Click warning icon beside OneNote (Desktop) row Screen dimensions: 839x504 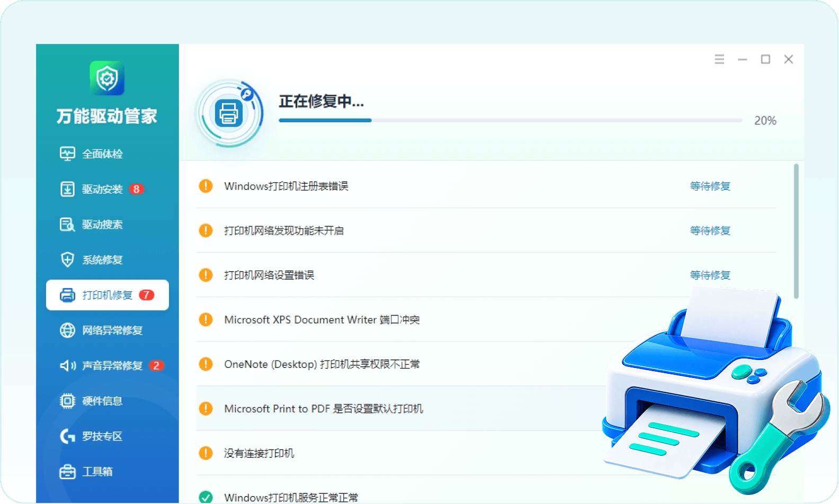pyautogui.click(x=206, y=364)
